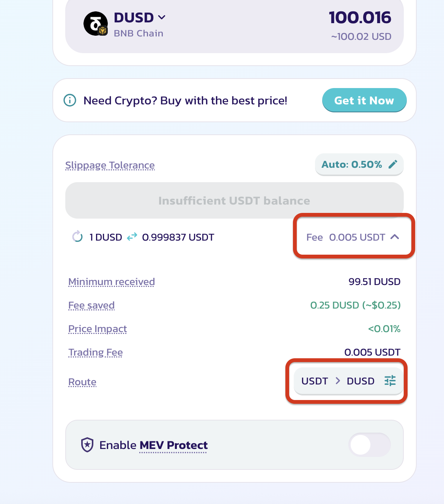Click the DUSD token logo icon
The height and width of the screenshot is (504, 444).
(x=95, y=24)
